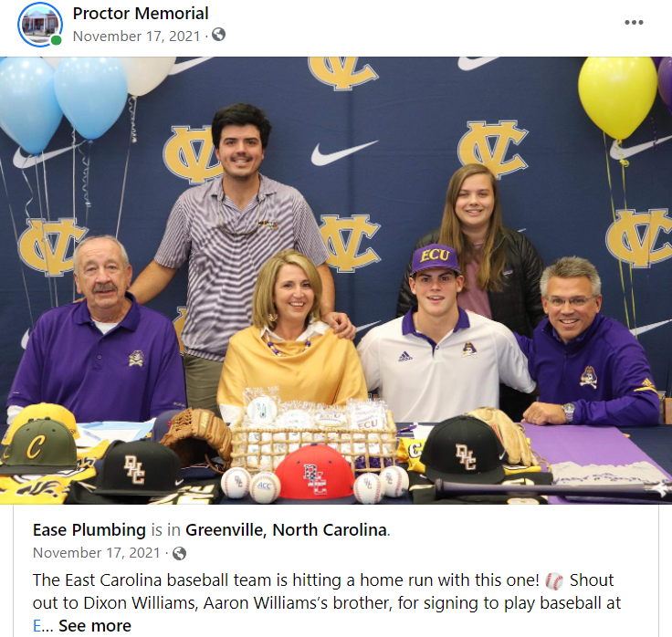
Task: Open the three-dot post options menu
Action: point(634,22)
